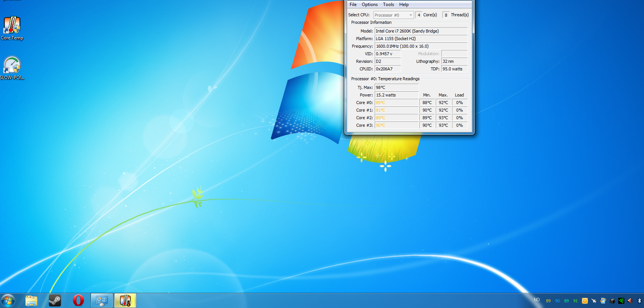The height and width of the screenshot is (308, 644).
Task: Click the Platform field LGA 1155 (Socket H2)
Action: point(421,39)
